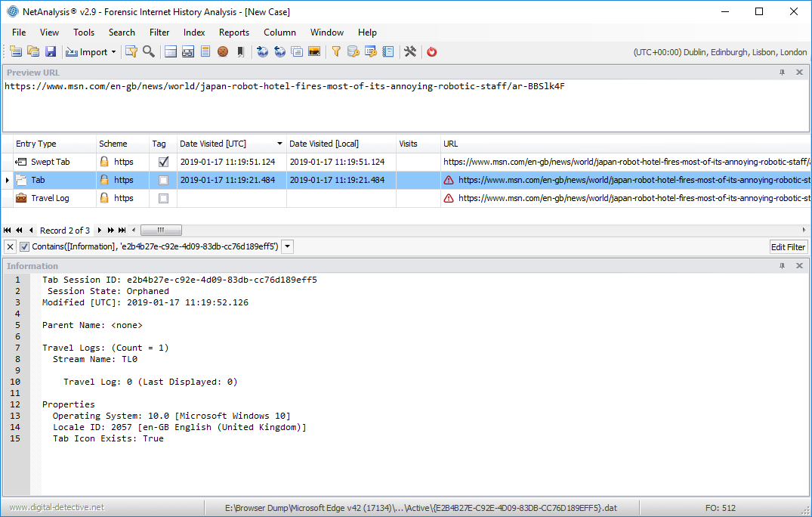
Task: Go to last record navigation button
Action: tap(122, 230)
